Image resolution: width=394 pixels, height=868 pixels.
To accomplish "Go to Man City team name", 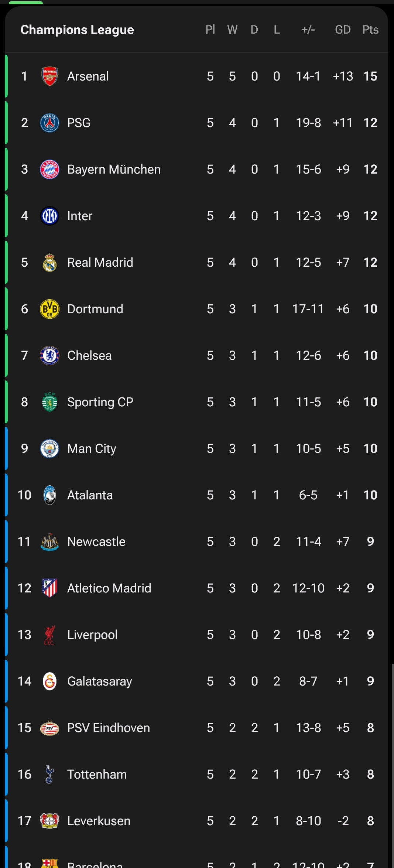I will 92,449.
